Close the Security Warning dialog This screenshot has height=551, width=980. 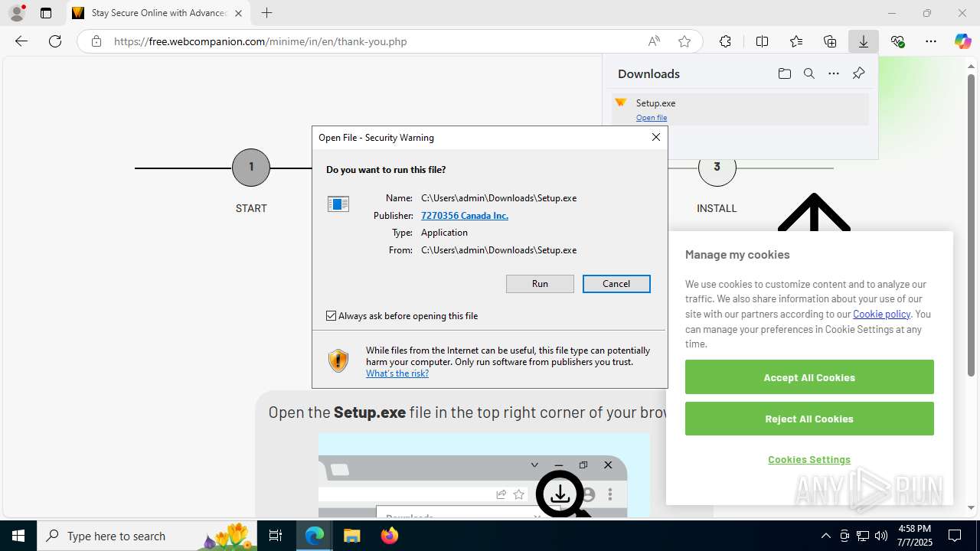[x=656, y=137]
